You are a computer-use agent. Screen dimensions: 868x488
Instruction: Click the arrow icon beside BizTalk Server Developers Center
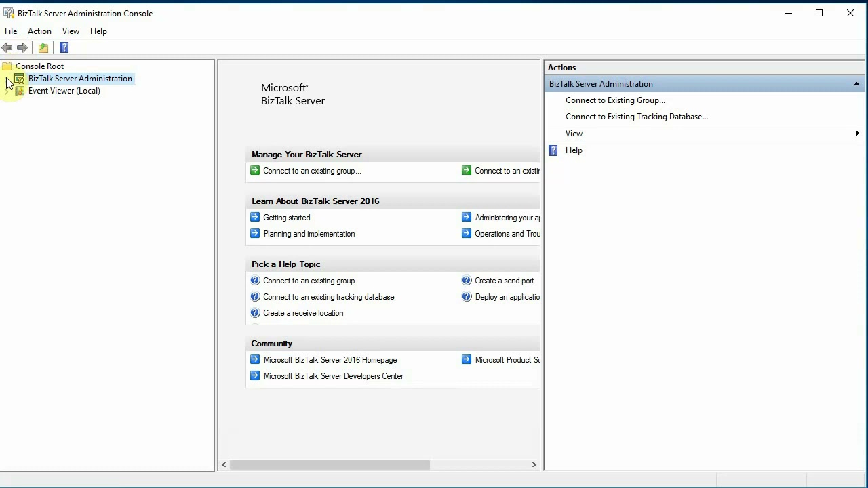click(255, 376)
